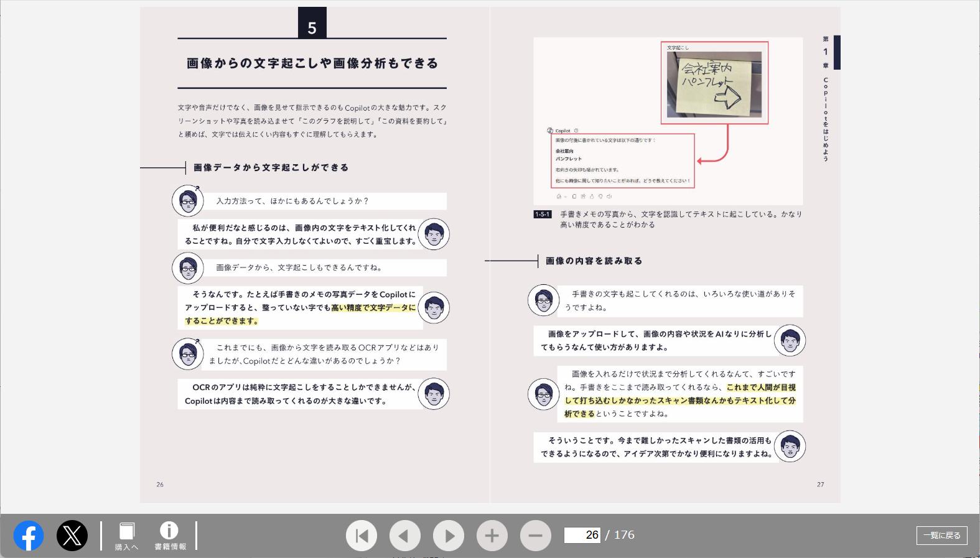
Task: Click the highlighted text 高い精度で文字データに
Action: pyautogui.click(x=373, y=308)
